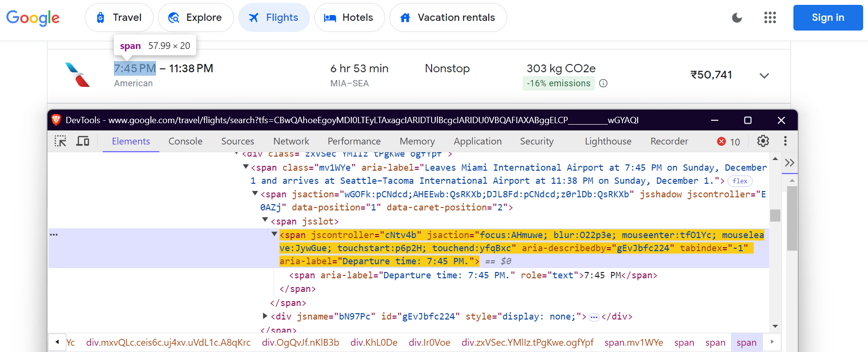Image resolution: width=868 pixels, height=352 pixels.
Task: Collapse the span jsslot node
Action: 265,220
